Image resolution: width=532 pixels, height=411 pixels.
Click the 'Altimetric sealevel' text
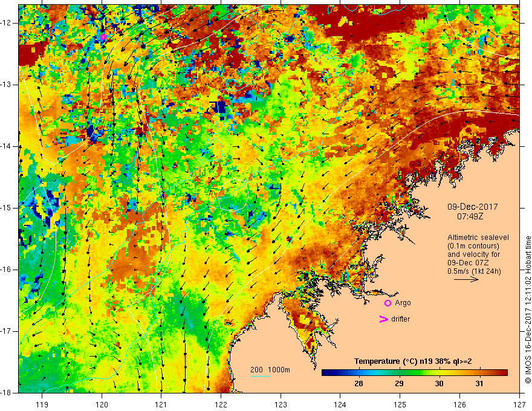point(478,238)
